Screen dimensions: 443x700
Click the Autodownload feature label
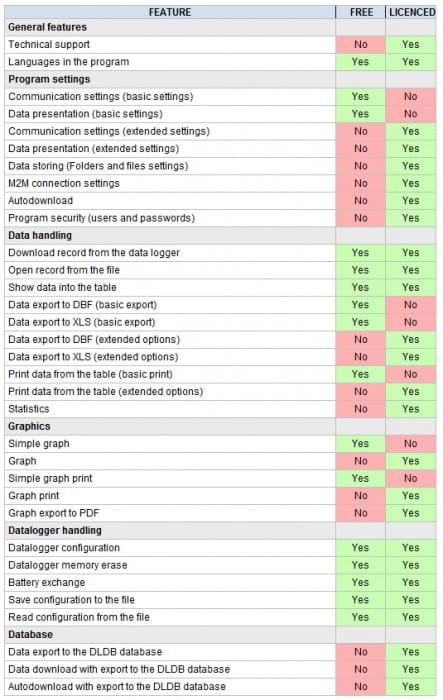click(x=41, y=201)
